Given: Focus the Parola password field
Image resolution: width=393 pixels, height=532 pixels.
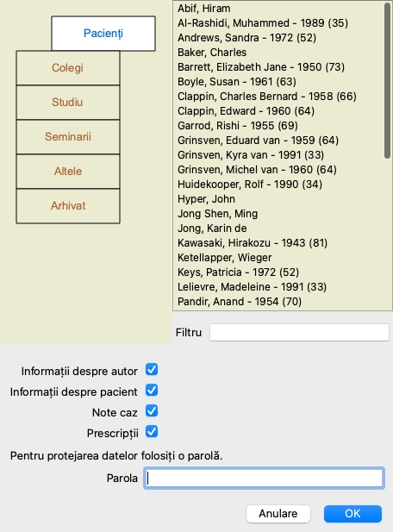Looking at the screenshot, I should pyautogui.click(x=264, y=478).
